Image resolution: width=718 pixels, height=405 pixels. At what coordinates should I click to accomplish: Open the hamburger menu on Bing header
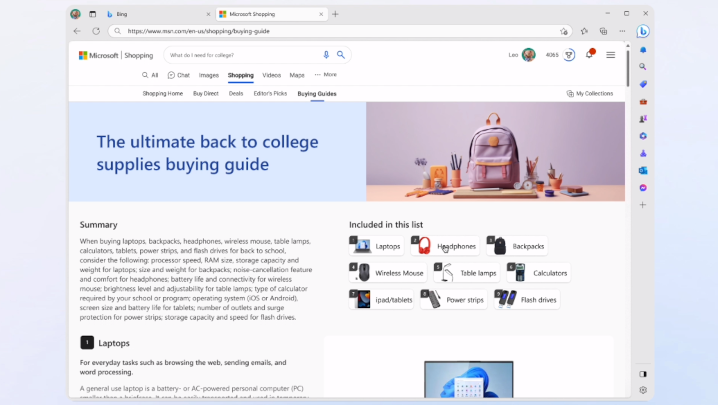[611, 55]
